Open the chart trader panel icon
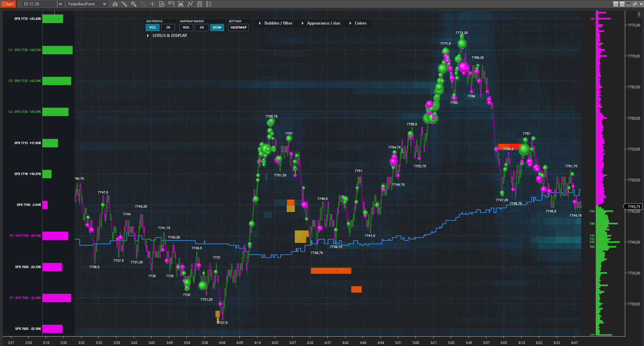This screenshot has height=346, width=644. point(171,4)
